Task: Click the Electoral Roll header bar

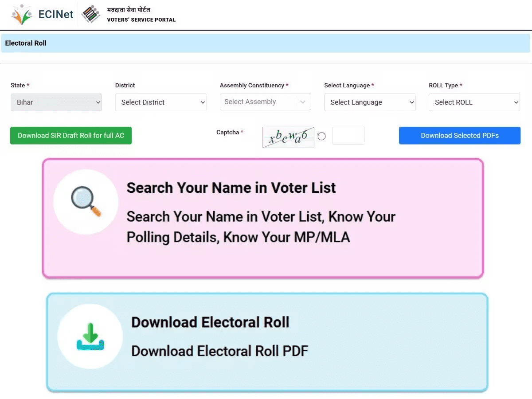Action: coord(265,43)
